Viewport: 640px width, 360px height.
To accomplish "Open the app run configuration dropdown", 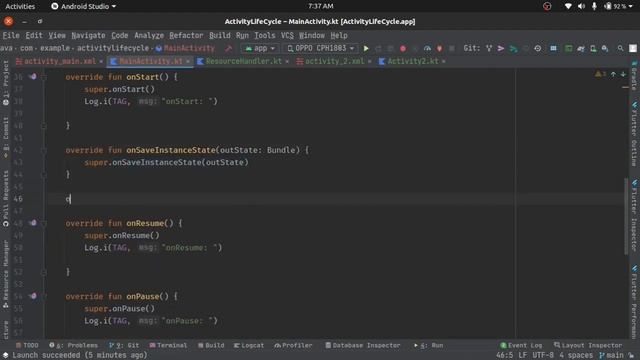I will click(260, 49).
